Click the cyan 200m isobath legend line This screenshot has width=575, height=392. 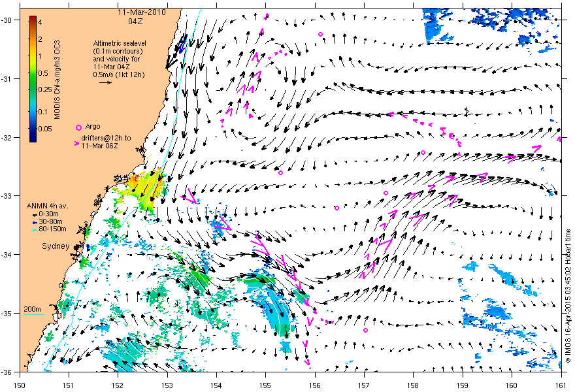coord(34,315)
